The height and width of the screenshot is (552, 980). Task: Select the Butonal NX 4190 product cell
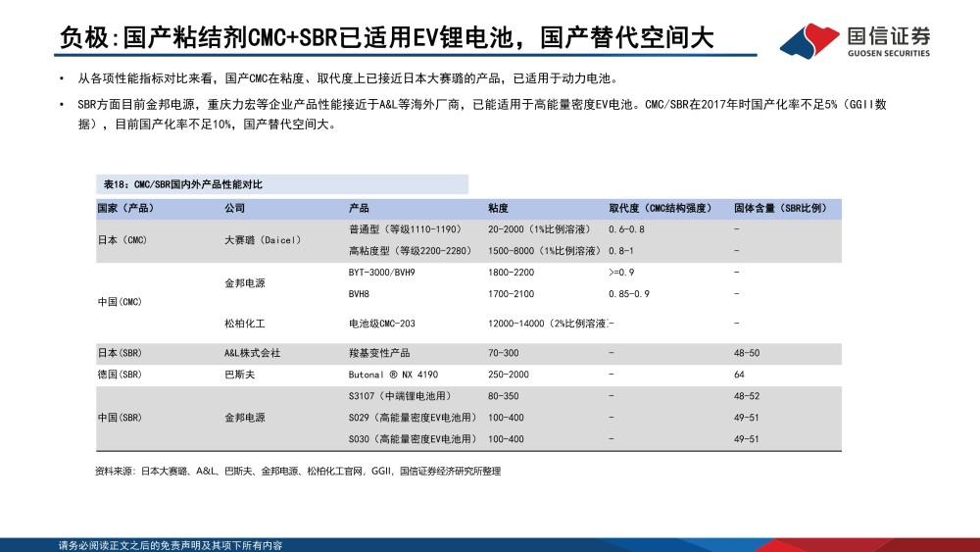pos(393,375)
